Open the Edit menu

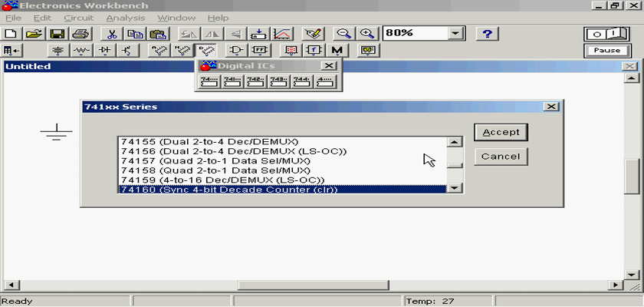(42, 18)
